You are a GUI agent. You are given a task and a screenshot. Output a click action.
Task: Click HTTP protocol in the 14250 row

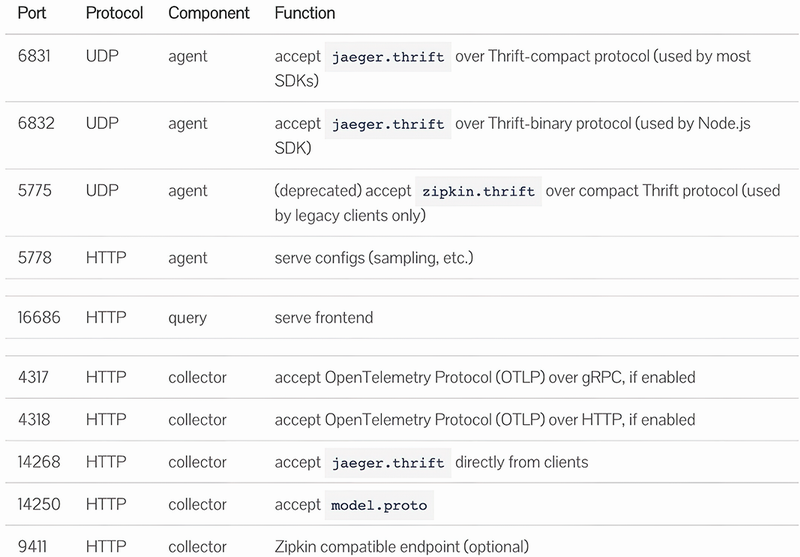(106, 504)
